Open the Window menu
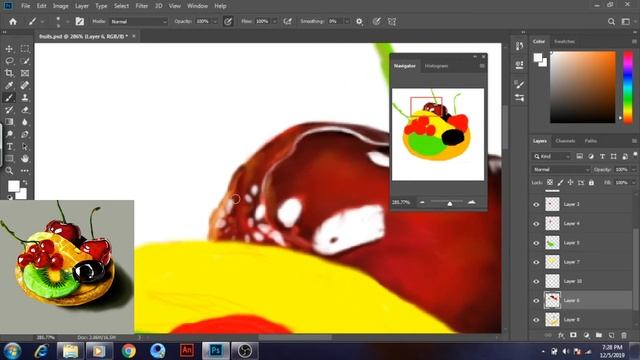The width and height of the screenshot is (640, 360). 197,6
